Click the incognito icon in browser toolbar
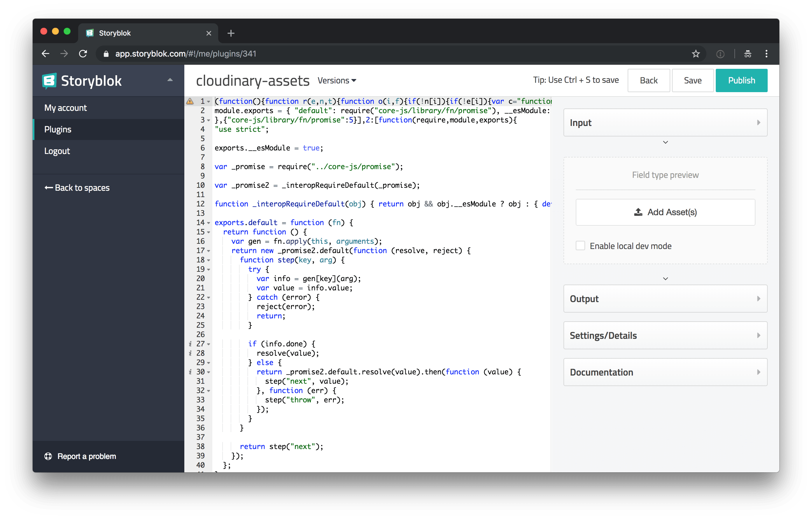The image size is (812, 519). coord(748,54)
